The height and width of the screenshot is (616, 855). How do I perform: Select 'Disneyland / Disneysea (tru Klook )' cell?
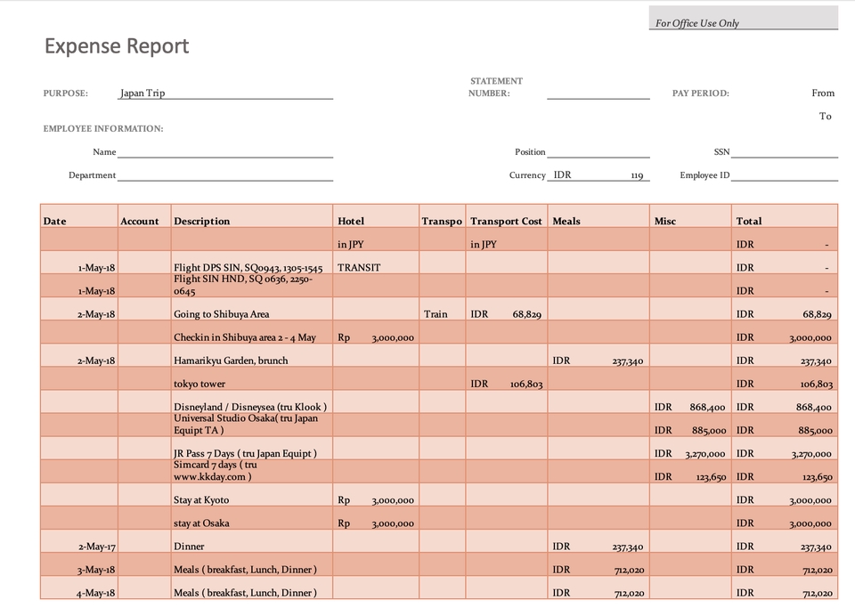click(x=252, y=401)
